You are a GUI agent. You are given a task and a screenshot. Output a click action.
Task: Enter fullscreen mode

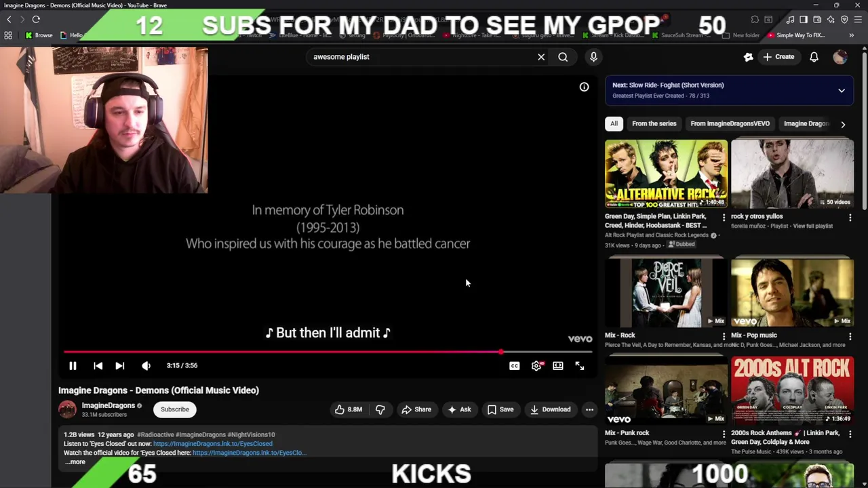(x=580, y=365)
